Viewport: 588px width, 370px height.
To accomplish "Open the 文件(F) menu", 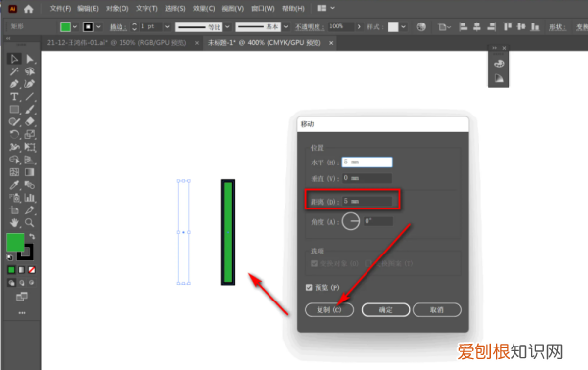I will tap(60, 8).
